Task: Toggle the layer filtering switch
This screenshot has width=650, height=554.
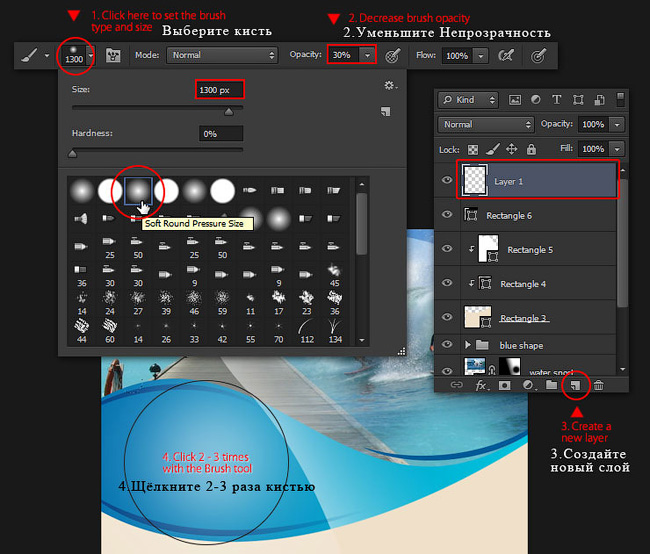Action: click(620, 100)
